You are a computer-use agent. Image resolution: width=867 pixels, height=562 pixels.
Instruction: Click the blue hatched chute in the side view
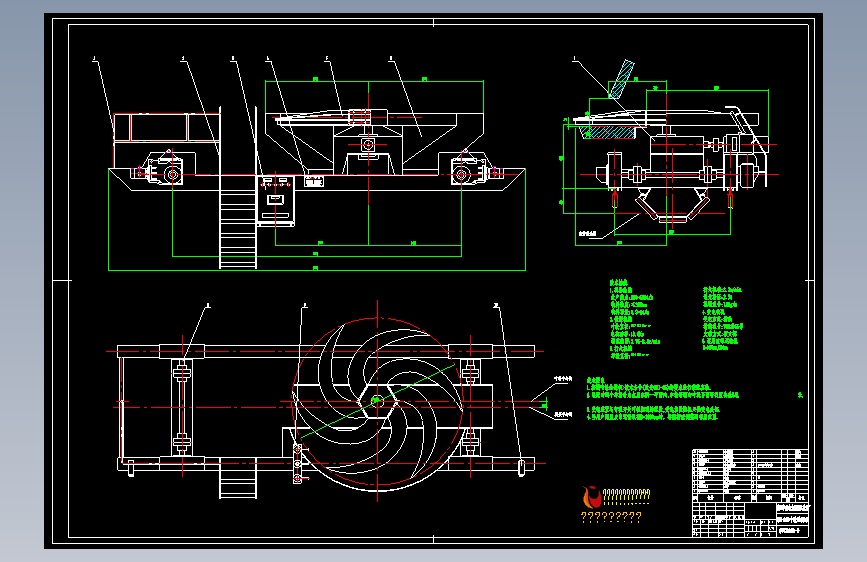coord(621,79)
